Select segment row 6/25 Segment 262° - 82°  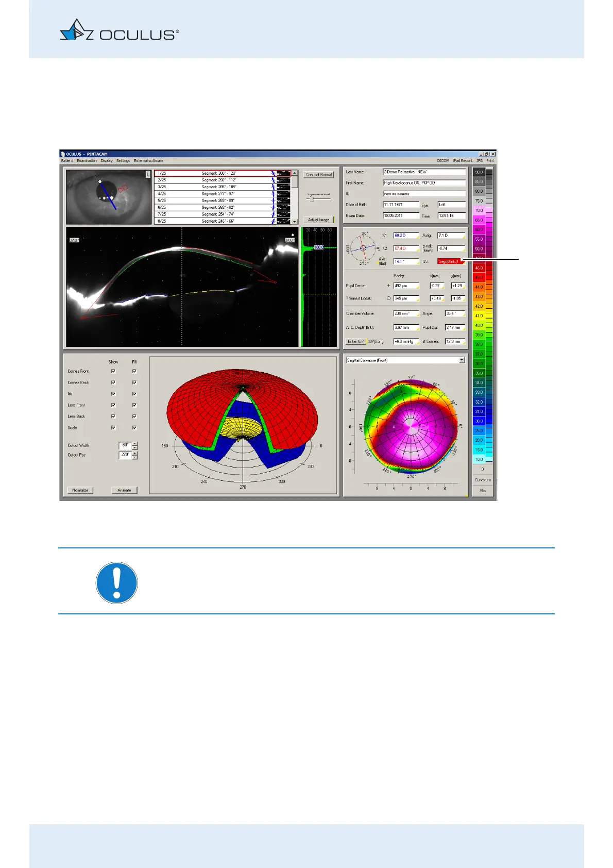tap(223, 207)
